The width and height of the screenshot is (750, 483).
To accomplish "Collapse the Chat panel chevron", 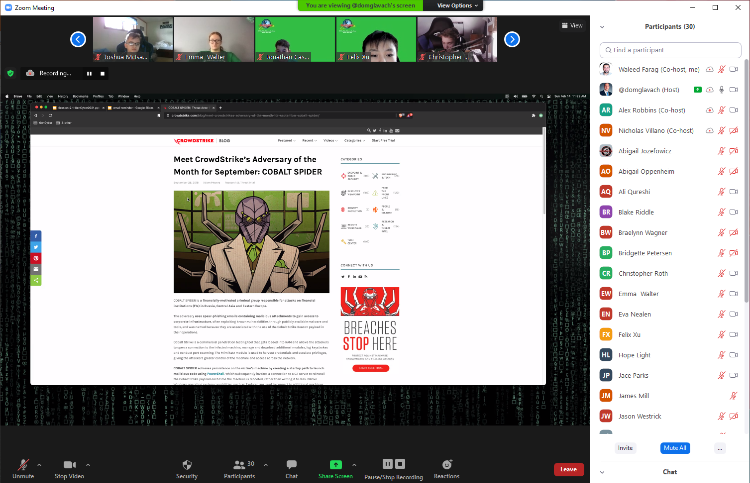I will (x=602, y=472).
